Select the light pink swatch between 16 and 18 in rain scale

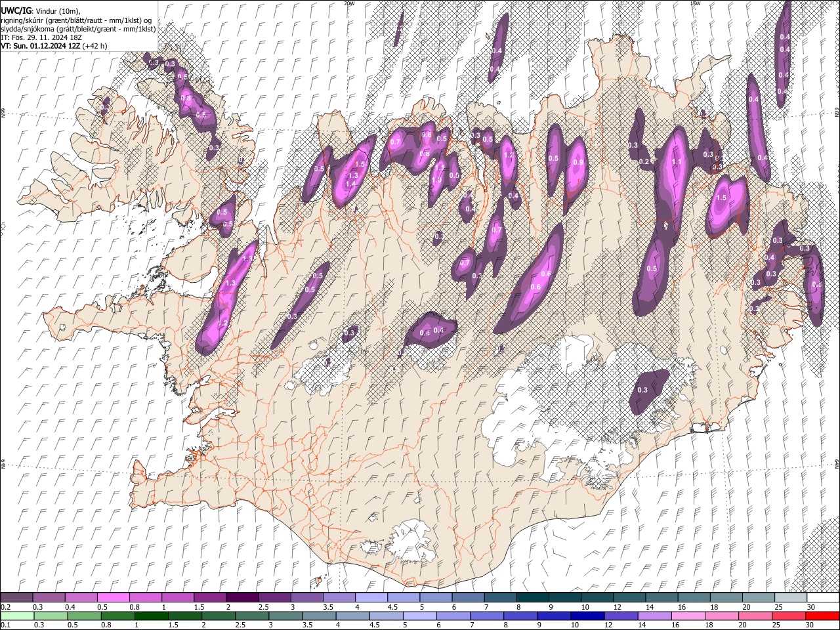(x=688, y=616)
